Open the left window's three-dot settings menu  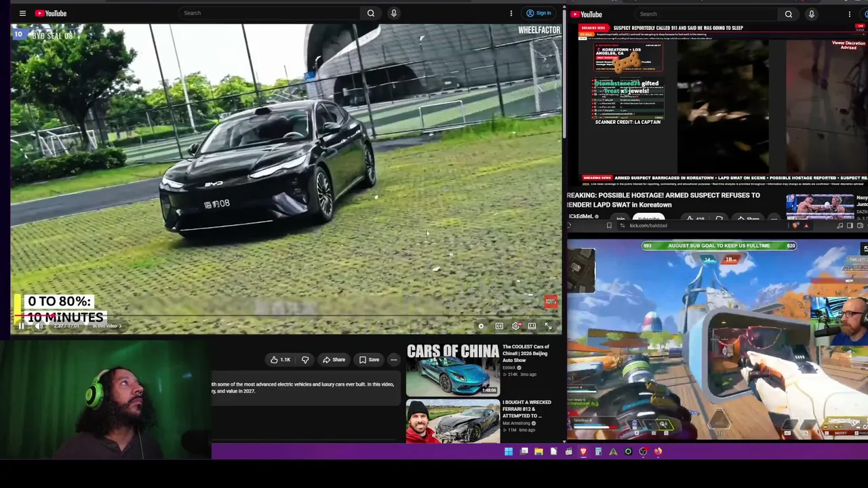point(511,13)
